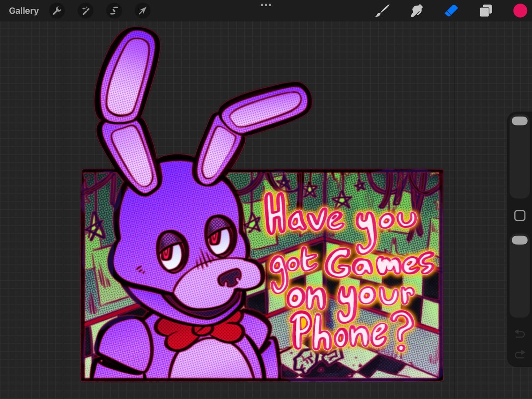Click the brush opacity slider handle
The height and width of the screenshot is (399, 532).
point(520,240)
